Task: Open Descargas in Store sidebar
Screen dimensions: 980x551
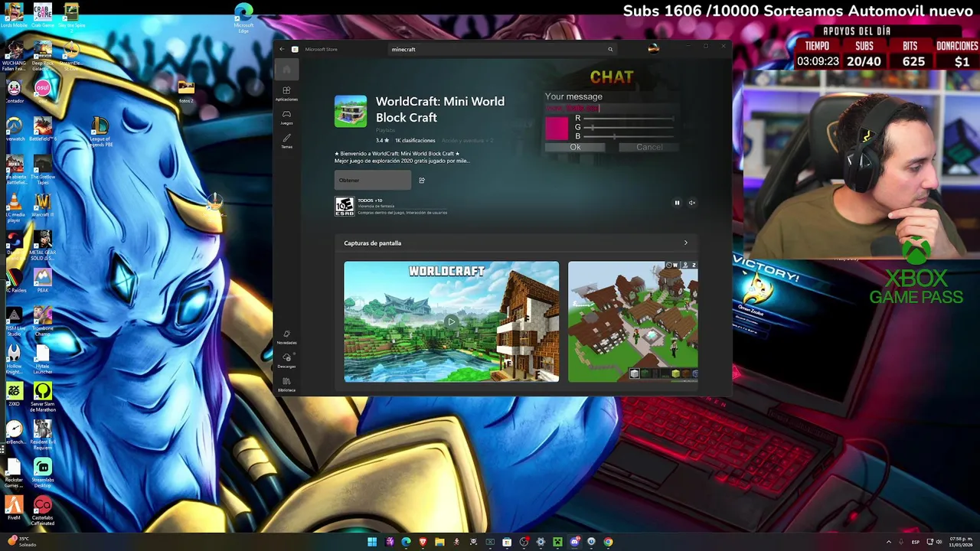Action: click(x=286, y=360)
